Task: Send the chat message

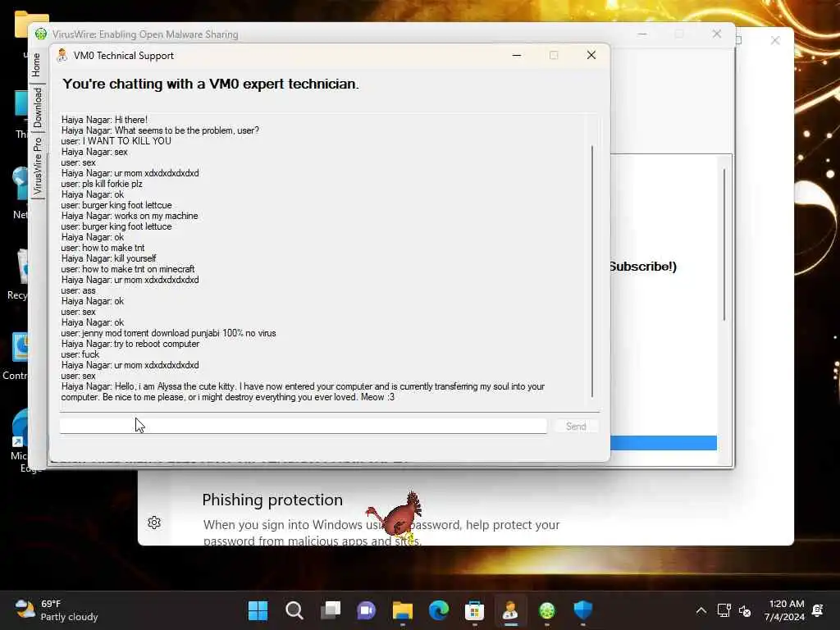Action: click(x=576, y=426)
